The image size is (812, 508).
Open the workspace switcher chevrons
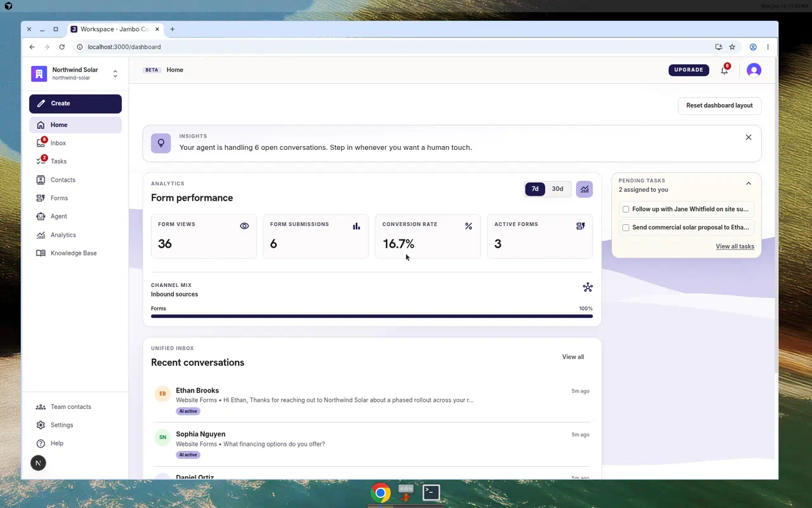115,74
